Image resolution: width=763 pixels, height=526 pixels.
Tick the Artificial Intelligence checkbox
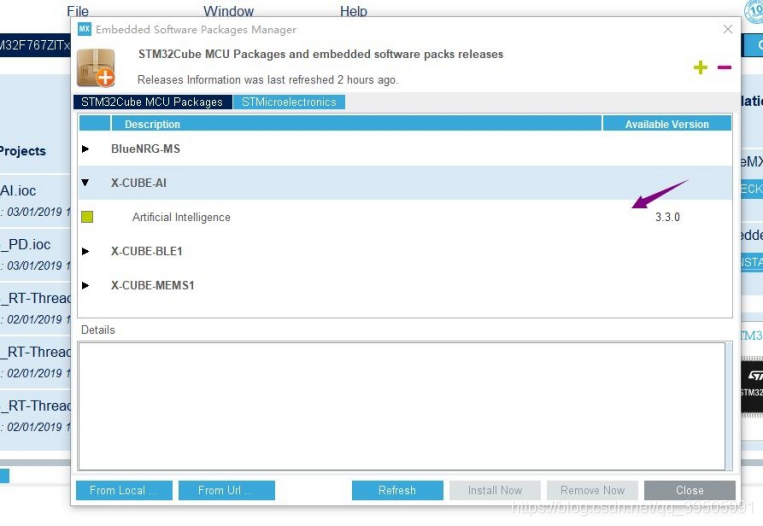click(x=87, y=217)
